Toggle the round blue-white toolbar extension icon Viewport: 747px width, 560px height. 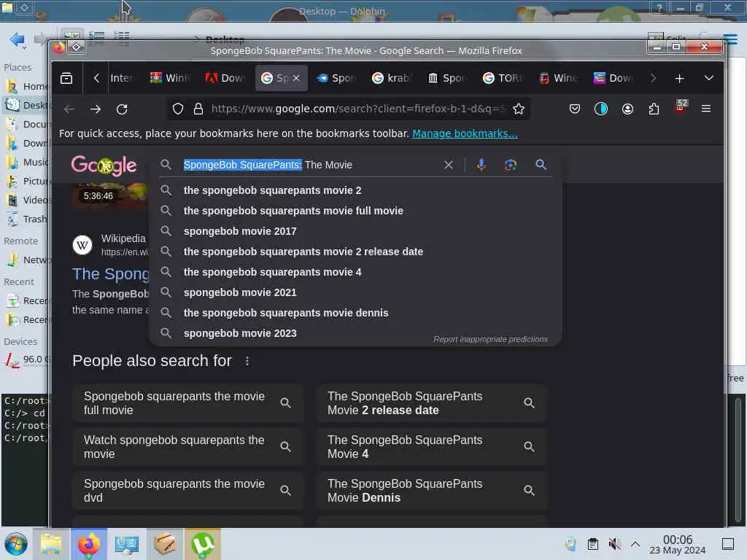click(601, 109)
